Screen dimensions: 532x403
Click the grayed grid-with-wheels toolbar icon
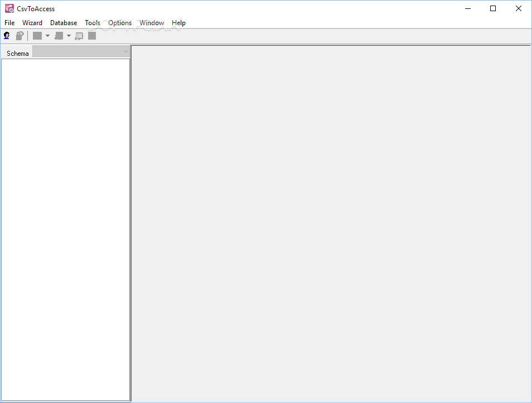pyautogui.click(x=79, y=36)
